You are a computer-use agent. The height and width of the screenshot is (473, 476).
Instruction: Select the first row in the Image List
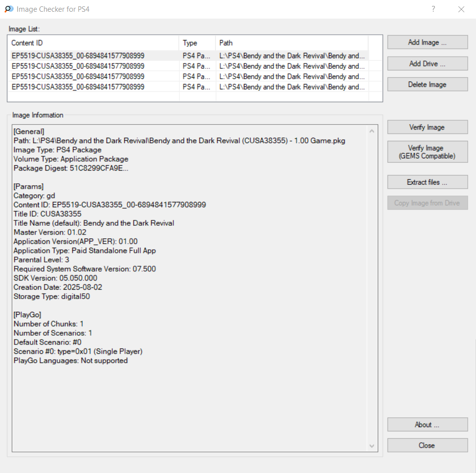[x=78, y=56]
